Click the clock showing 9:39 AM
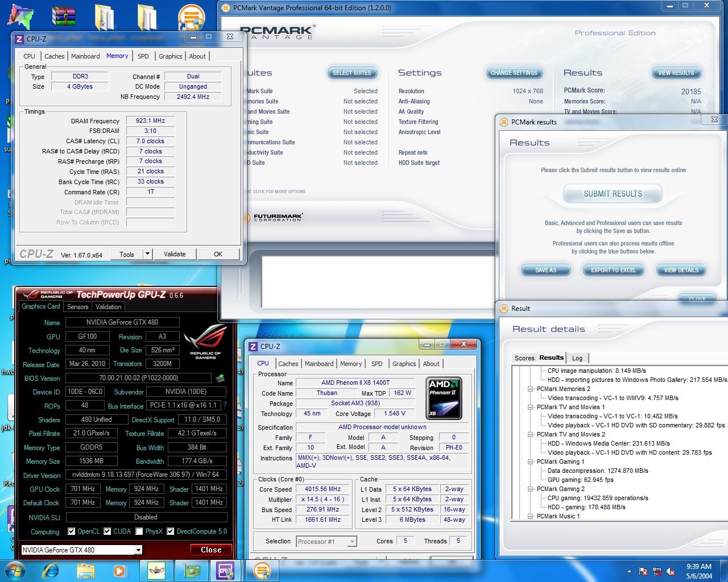Viewport: 728px width, 582px height. coord(698,566)
